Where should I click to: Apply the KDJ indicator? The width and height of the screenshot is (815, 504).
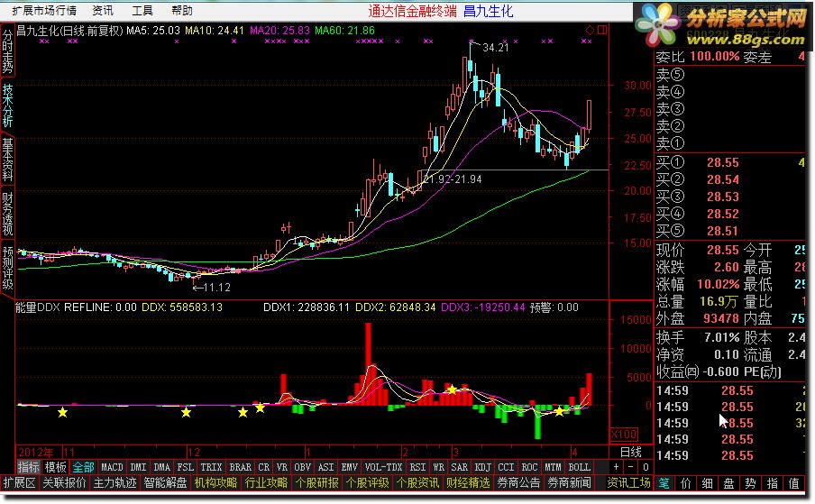pyautogui.click(x=483, y=467)
